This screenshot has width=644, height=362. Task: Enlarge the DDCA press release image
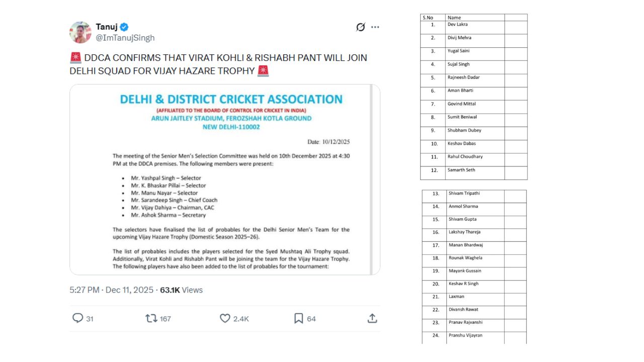coord(225,179)
